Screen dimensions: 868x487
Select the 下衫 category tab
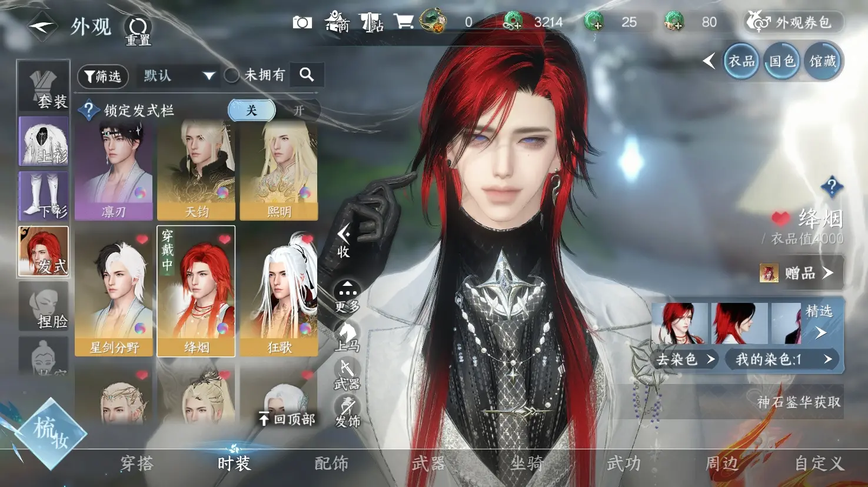[44, 196]
